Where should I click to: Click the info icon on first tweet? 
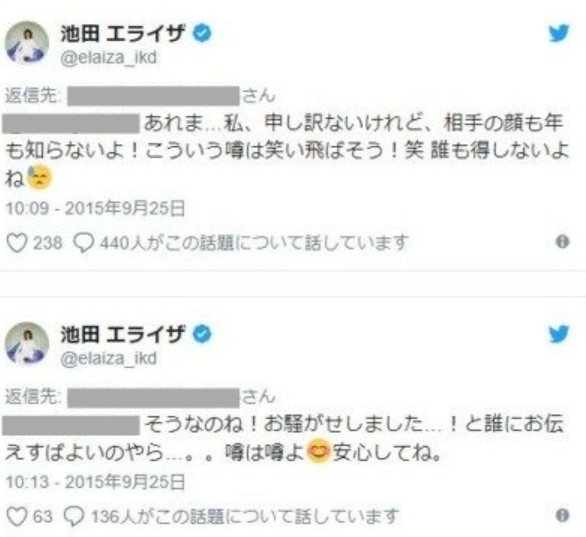tap(562, 242)
